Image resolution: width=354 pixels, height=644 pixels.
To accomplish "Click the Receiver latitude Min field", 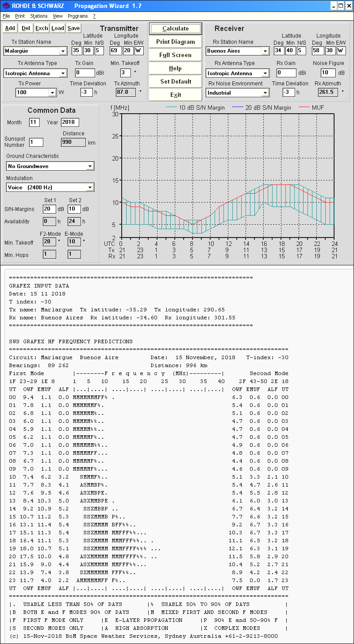I will [290, 51].
